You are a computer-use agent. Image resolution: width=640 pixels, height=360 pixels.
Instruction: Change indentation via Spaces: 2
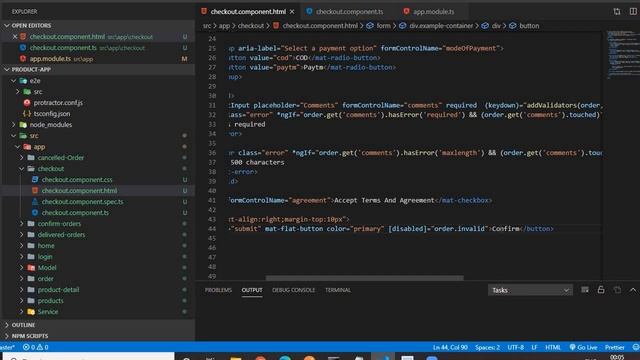pos(487,347)
